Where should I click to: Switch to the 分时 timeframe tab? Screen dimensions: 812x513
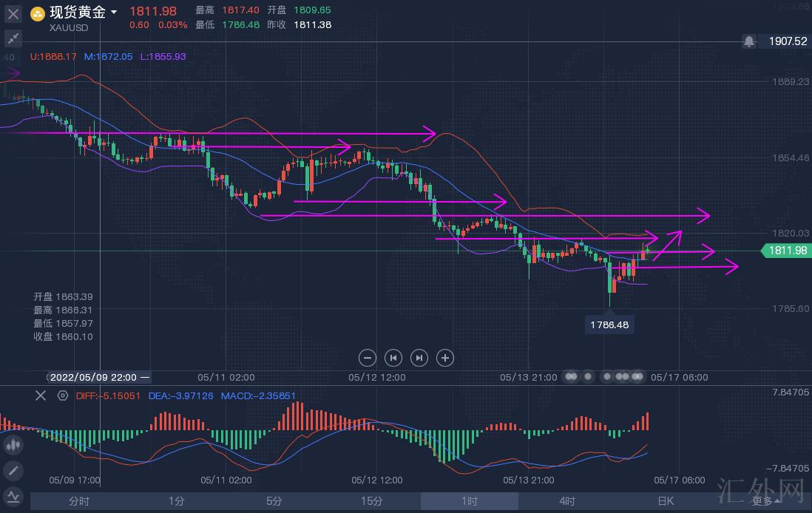79,501
